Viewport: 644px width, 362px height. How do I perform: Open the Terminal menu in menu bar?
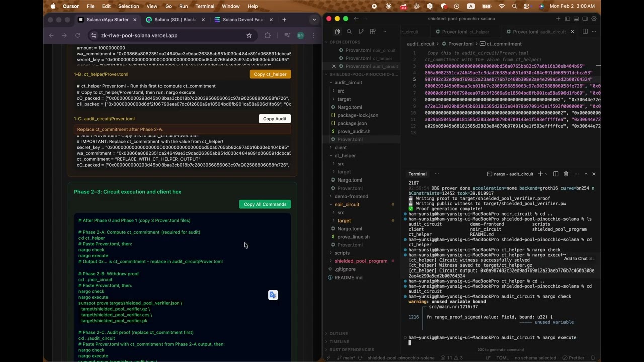pyautogui.click(x=205, y=6)
